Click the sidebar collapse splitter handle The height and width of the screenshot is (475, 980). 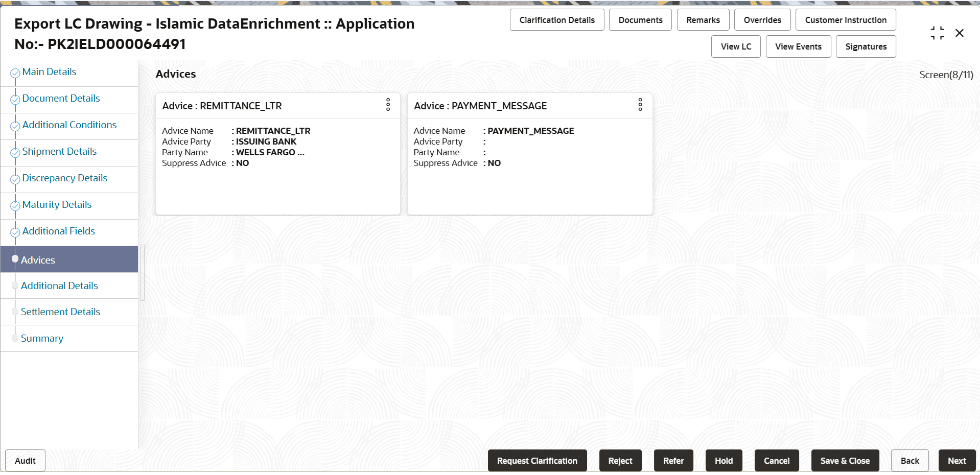[x=143, y=273]
